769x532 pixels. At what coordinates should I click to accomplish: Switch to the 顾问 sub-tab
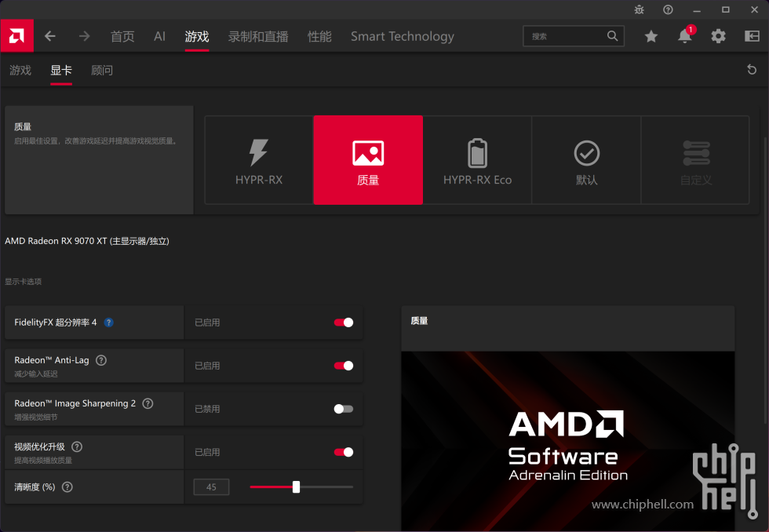click(x=102, y=70)
